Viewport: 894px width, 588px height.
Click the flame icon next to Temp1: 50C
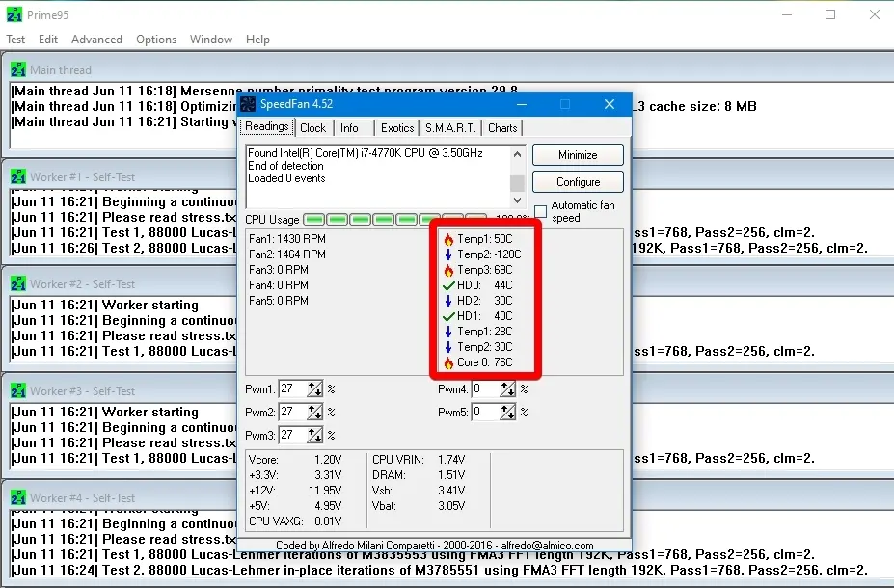[x=448, y=239]
